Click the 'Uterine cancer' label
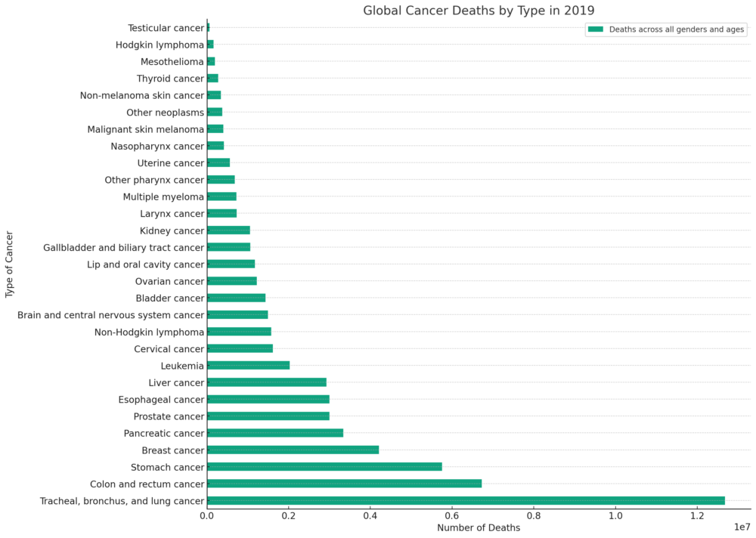This screenshot has height=538, width=756. coord(171,163)
